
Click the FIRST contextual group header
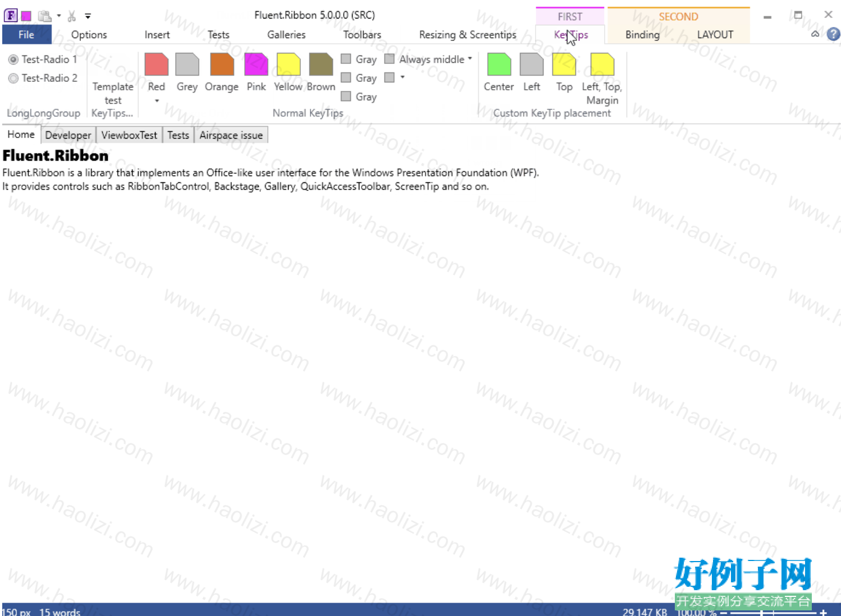point(570,16)
